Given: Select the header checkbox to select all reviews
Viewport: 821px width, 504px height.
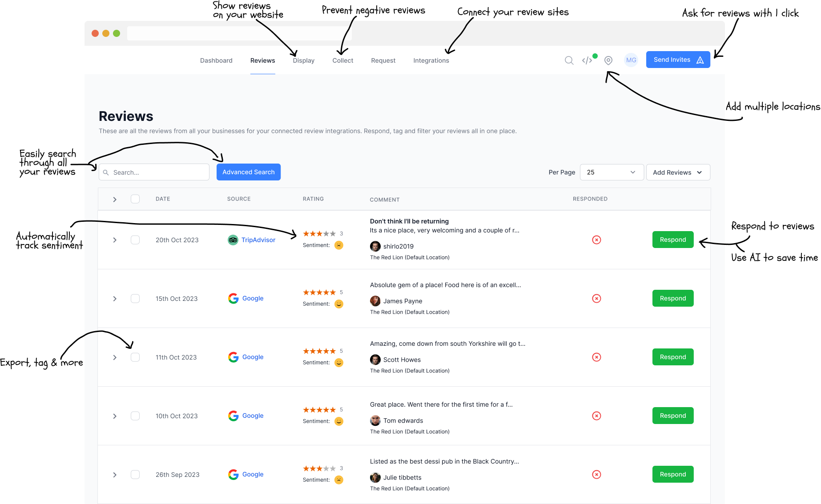Looking at the screenshot, I should [x=135, y=199].
